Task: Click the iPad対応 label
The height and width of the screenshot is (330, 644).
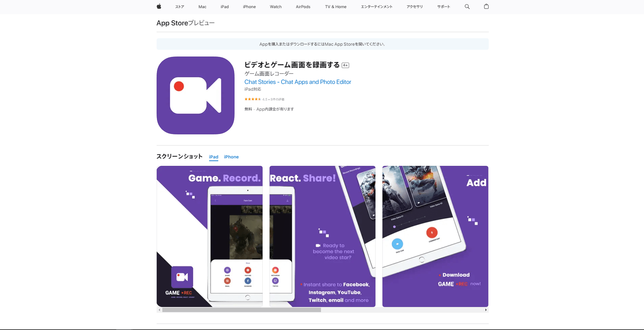Action: tap(253, 89)
